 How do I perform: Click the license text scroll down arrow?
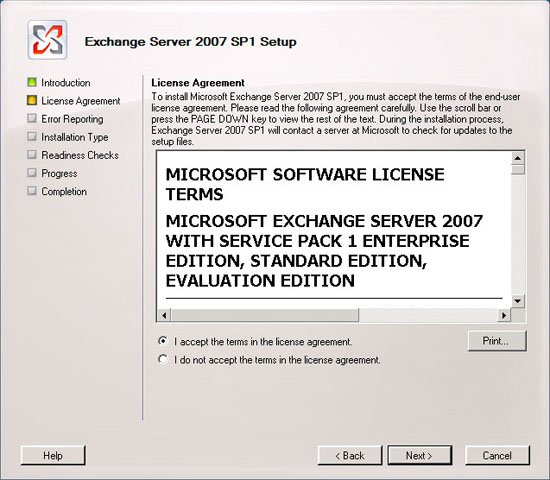(x=518, y=301)
